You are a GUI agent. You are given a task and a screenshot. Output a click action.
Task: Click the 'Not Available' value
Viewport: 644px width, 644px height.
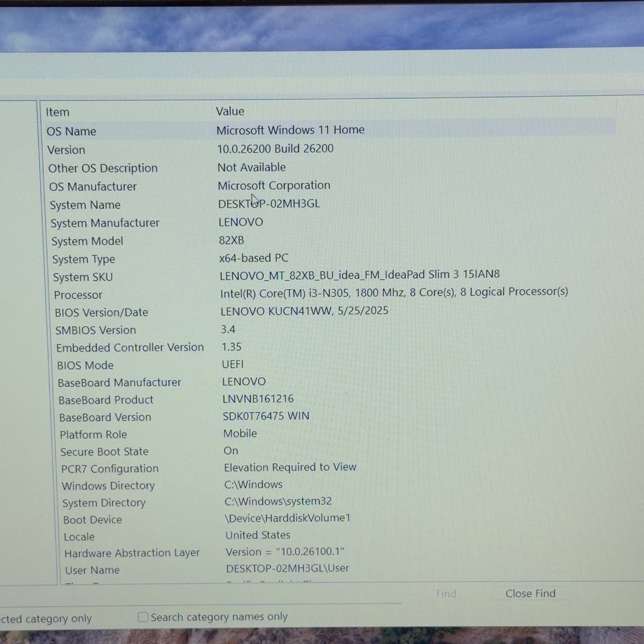(x=252, y=167)
